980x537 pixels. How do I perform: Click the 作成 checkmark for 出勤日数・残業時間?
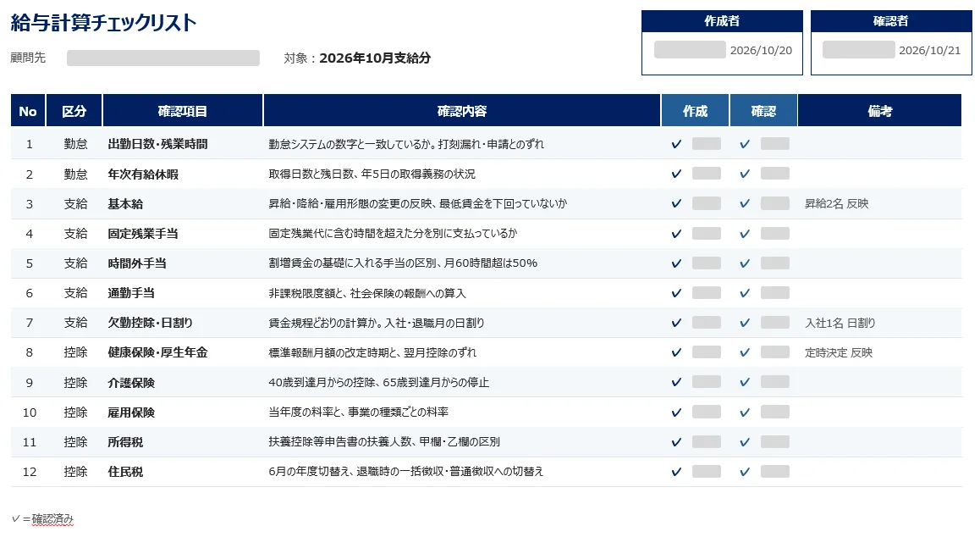pos(676,144)
